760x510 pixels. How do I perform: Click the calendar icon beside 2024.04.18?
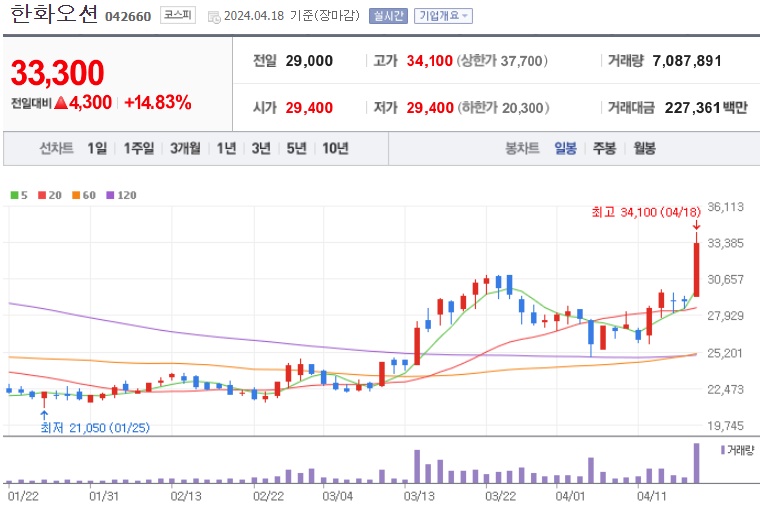(x=214, y=17)
